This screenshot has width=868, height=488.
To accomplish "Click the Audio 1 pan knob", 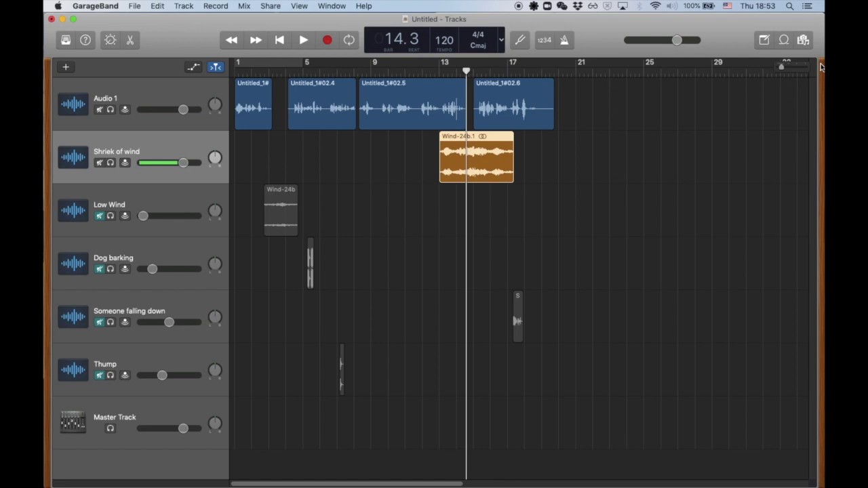I will click(215, 104).
